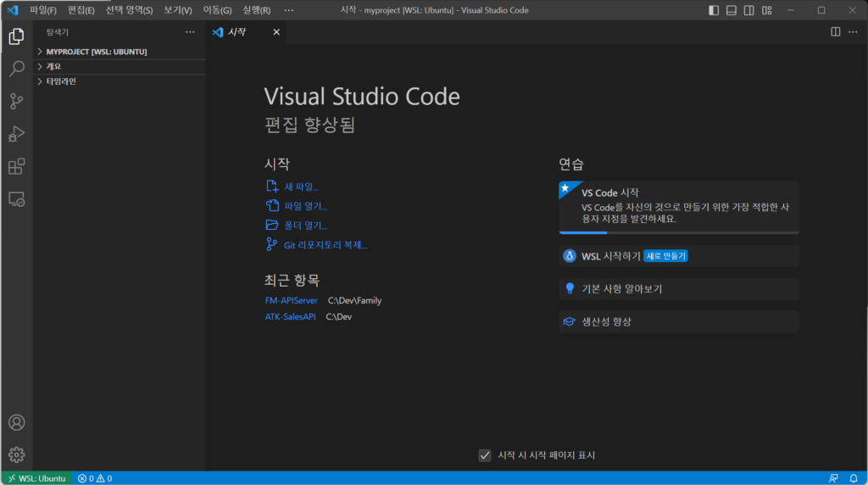Viewport: 868px width, 485px height.
Task: Click the new file icon next to 새 파일
Action: [x=272, y=187]
